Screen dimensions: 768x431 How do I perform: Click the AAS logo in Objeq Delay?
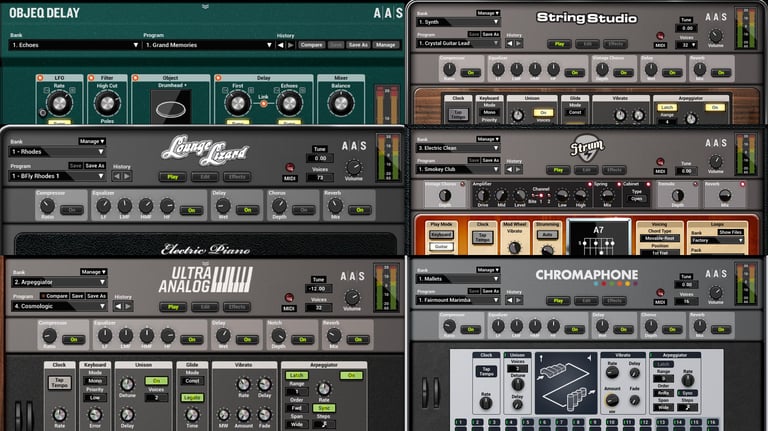(x=388, y=13)
